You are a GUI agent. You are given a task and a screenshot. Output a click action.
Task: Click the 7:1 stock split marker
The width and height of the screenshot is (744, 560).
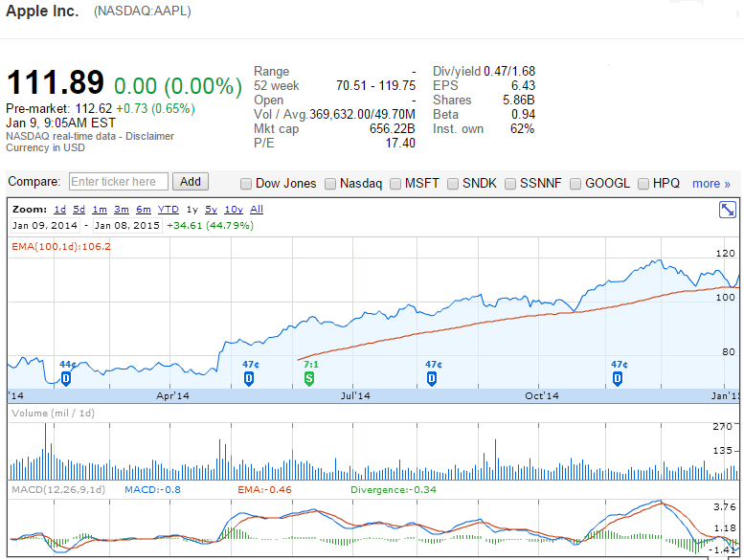pos(309,378)
